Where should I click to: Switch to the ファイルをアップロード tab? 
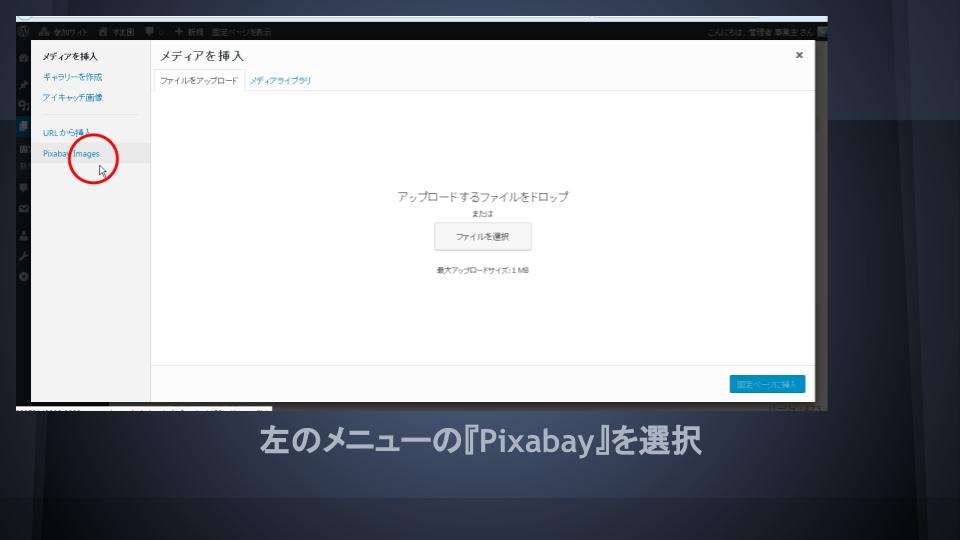point(199,80)
